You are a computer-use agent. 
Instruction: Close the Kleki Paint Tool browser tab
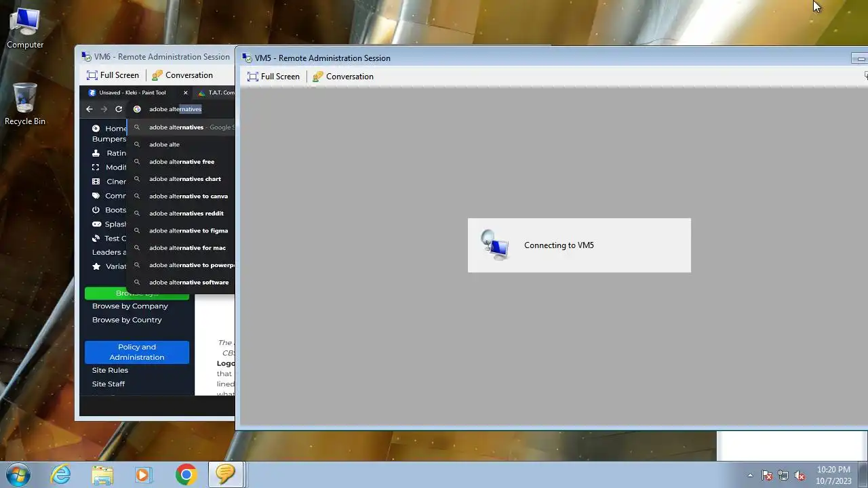click(x=185, y=93)
